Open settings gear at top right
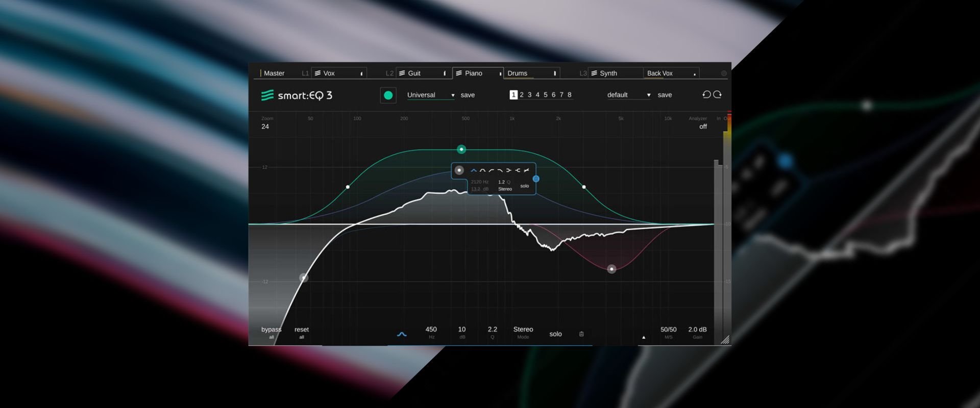This screenshot has height=408, width=980. point(724,73)
